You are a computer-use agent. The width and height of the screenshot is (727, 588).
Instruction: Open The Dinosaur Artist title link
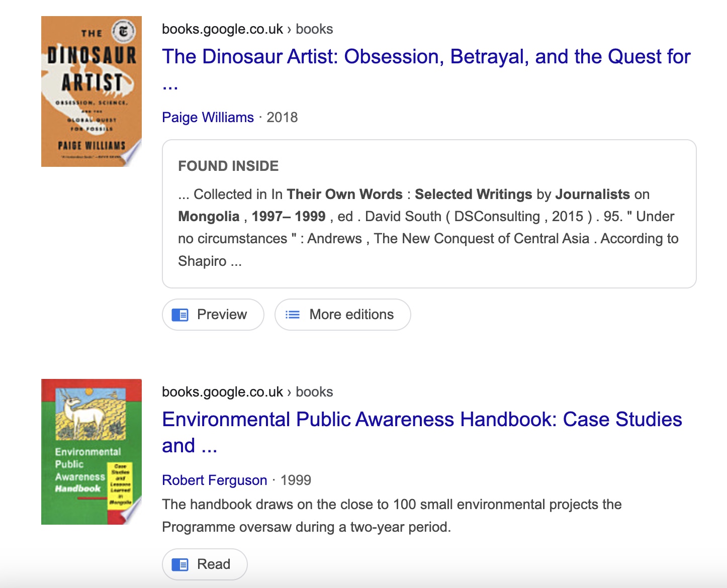(425, 57)
